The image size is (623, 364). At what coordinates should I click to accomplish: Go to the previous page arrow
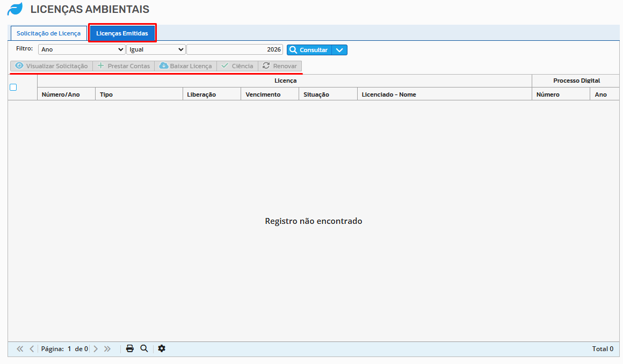coord(32,348)
